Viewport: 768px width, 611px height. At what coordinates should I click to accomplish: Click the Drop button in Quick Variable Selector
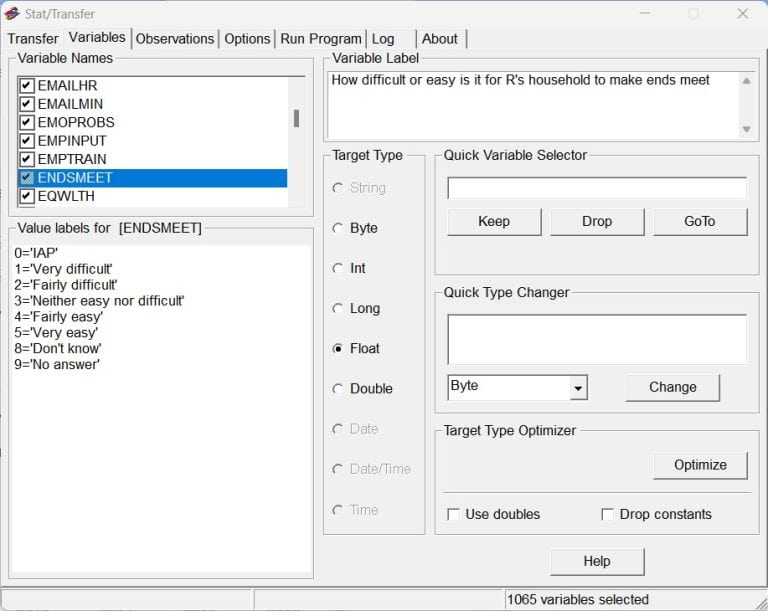point(597,221)
